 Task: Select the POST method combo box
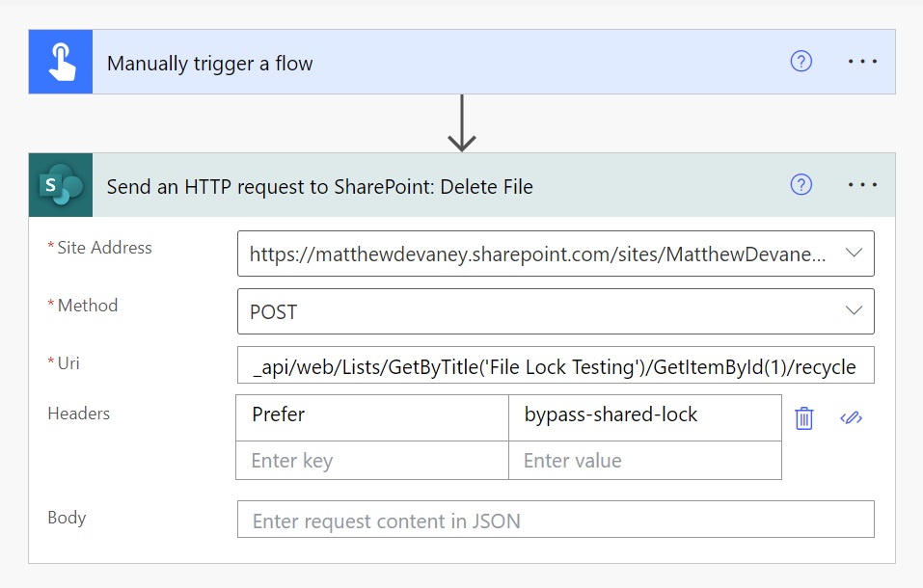556,311
